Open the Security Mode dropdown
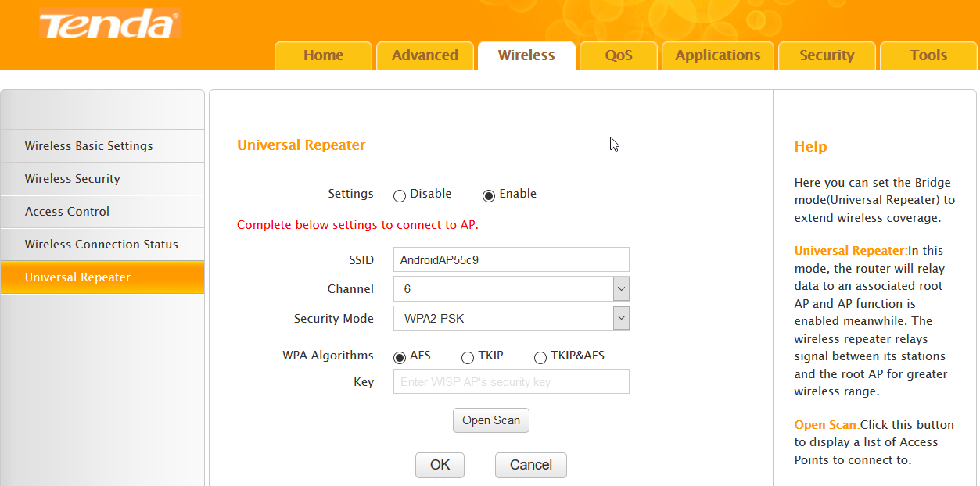The height and width of the screenshot is (486, 980). coord(621,318)
